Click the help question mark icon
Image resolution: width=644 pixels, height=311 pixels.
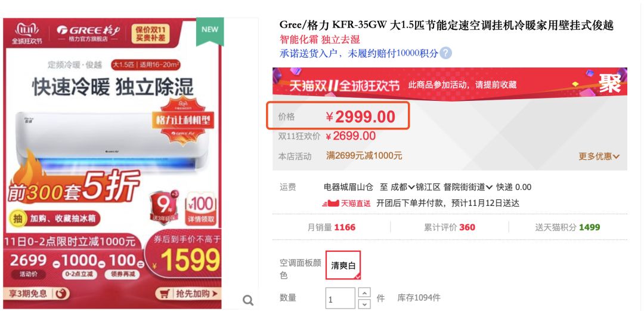446,53
